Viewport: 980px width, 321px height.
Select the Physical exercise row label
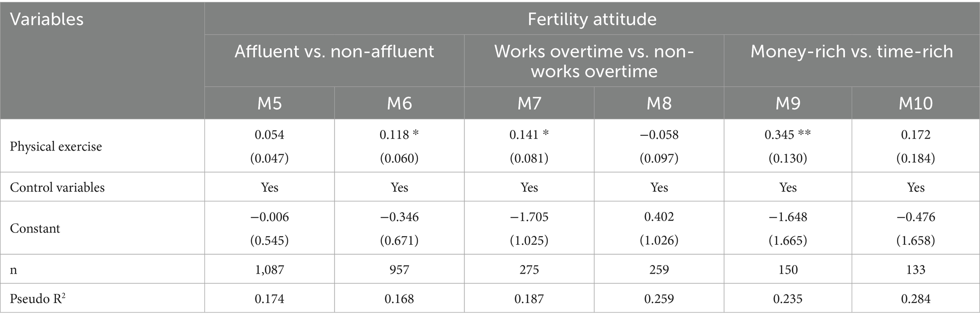click(56, 146)
